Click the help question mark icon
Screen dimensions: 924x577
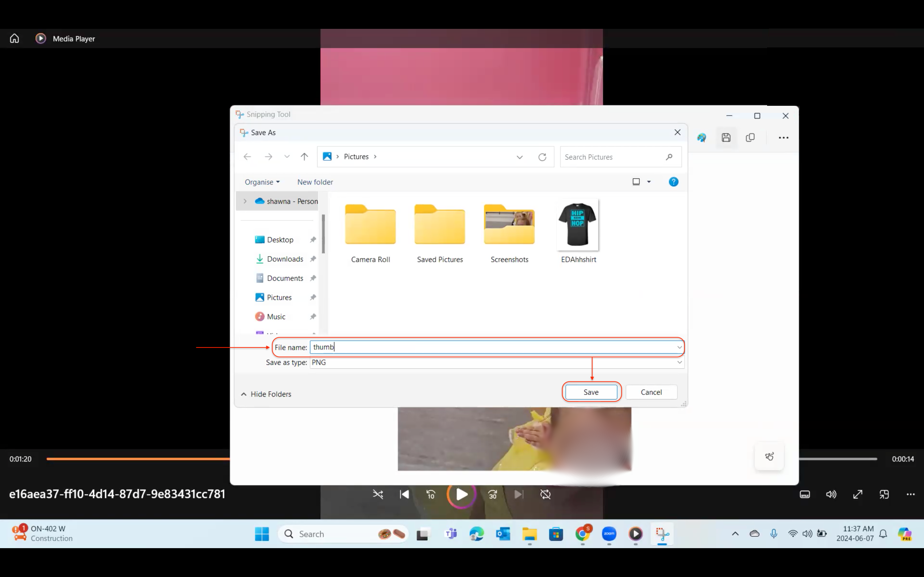673,182
